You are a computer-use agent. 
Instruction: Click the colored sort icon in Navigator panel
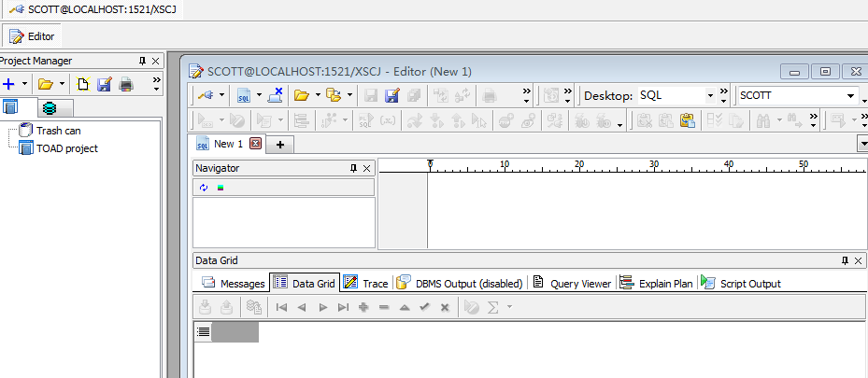click(x=221, y=188)
